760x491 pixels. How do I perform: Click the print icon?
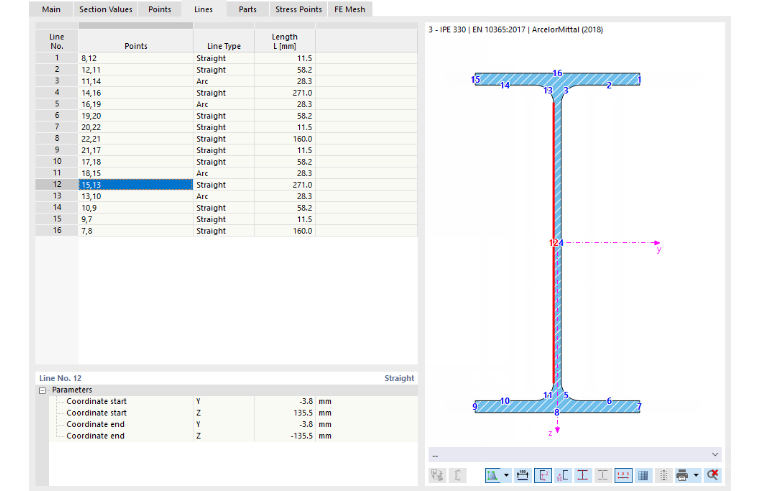682,475
